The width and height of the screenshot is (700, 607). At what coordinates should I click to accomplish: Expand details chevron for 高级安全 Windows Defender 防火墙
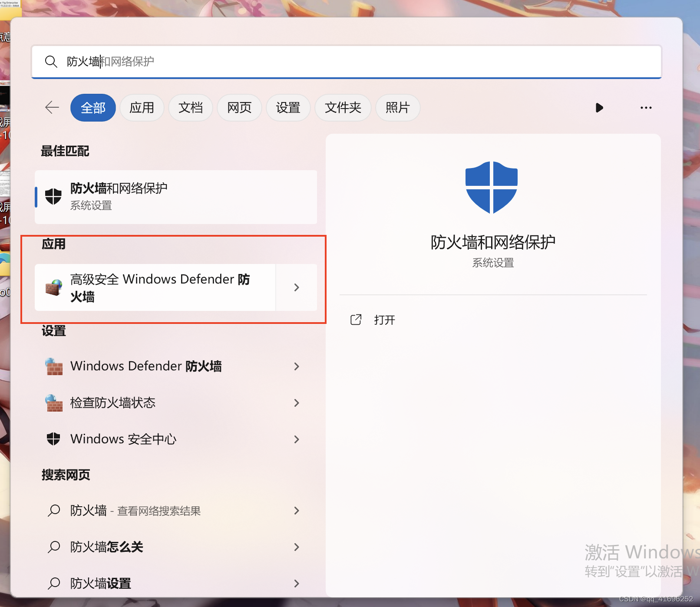(297, 287)
